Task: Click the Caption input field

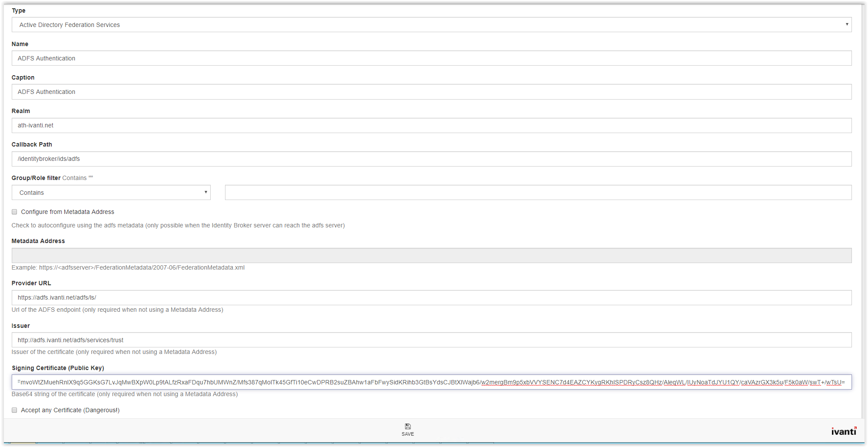Action: (431, 92)
